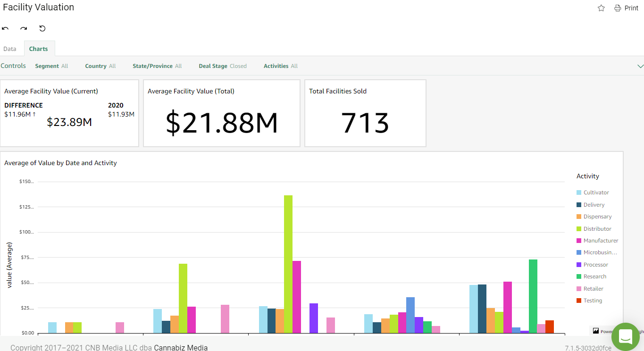
Task: Click the Cultivator legend color swatch
Action: (579, 192)
